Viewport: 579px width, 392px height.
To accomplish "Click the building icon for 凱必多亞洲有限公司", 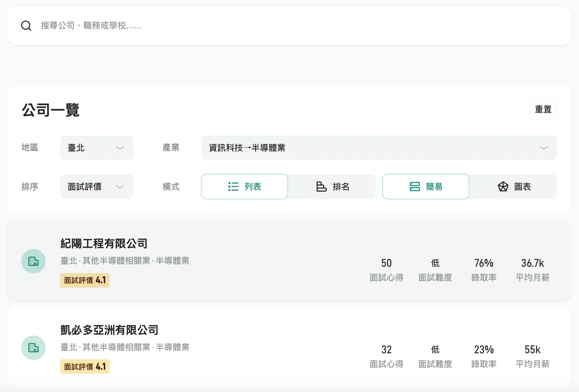I will coord(33,348).
